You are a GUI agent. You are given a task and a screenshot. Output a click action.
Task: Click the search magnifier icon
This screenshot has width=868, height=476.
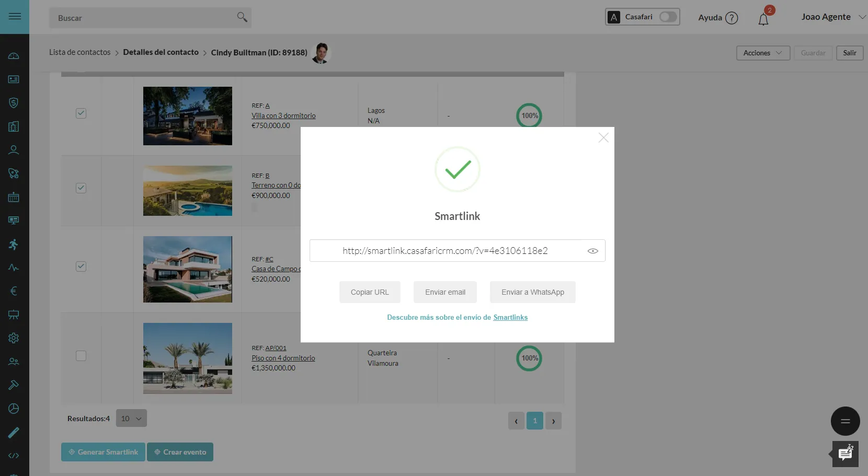(x=242, y=17)
